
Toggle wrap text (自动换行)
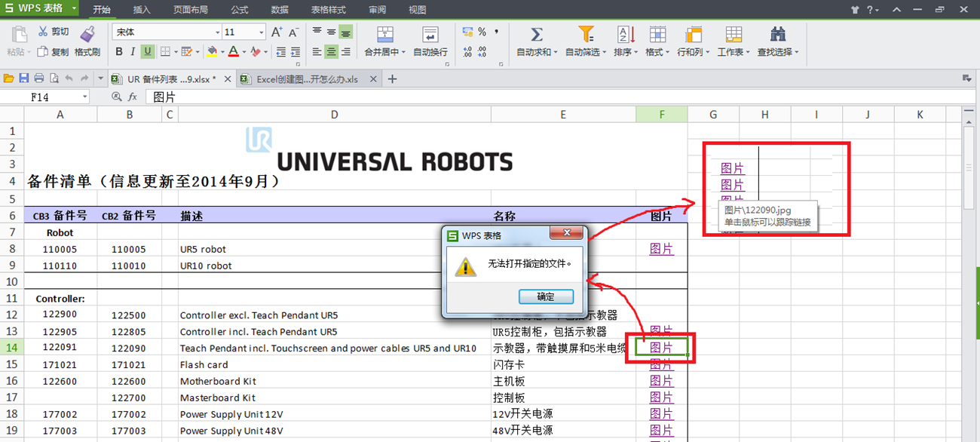[x=430, y=41]
